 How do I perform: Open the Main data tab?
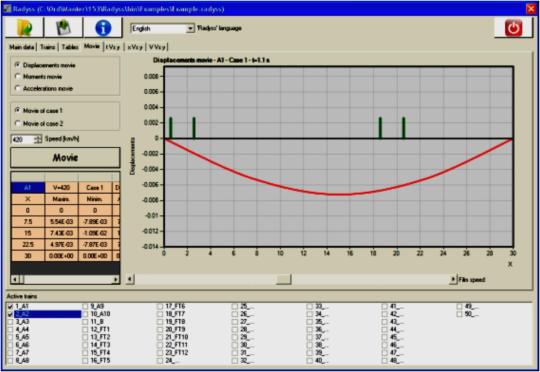22,47
